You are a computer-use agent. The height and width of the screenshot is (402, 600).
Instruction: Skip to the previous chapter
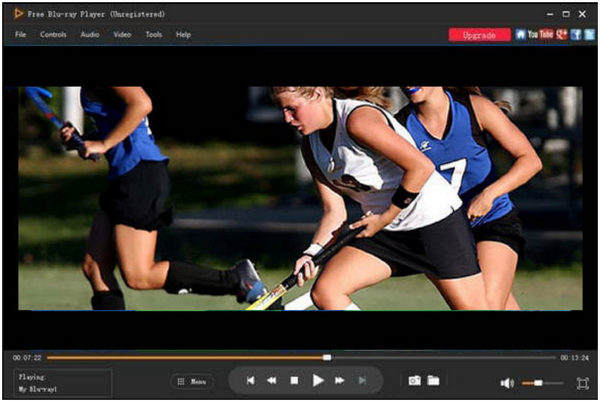click(250, 381)
